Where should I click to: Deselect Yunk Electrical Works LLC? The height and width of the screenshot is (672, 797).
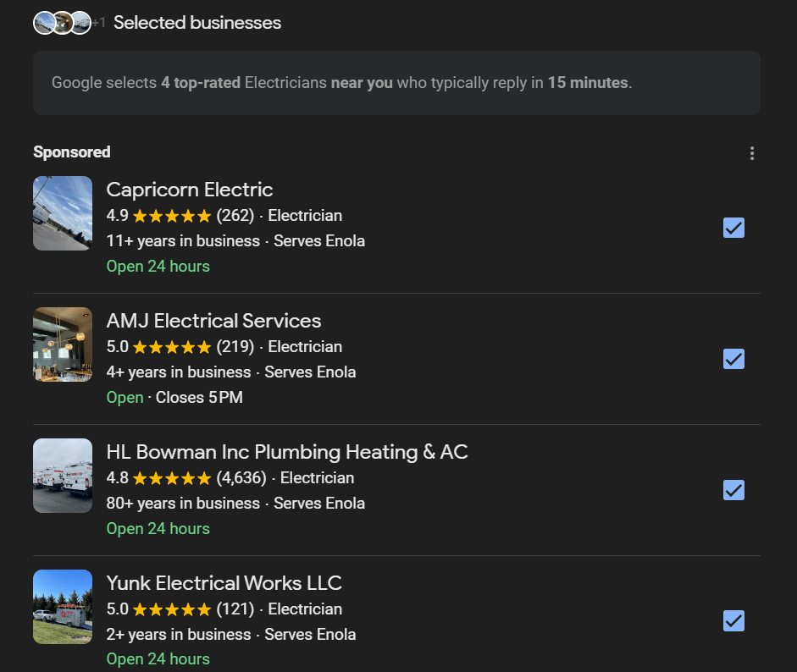pos(733,620)
